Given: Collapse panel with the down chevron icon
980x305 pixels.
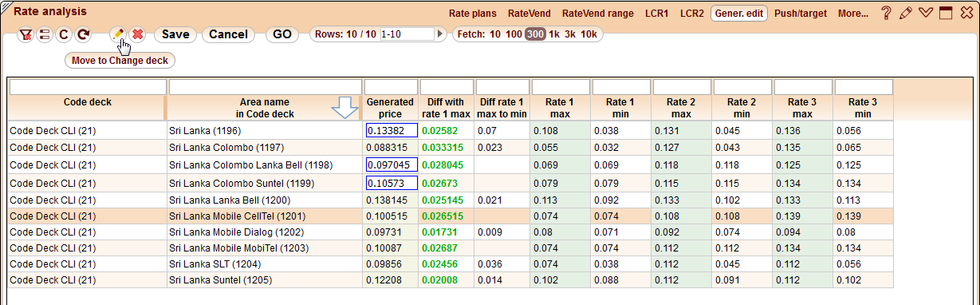Looking at the screenshot, I should 926,13.
